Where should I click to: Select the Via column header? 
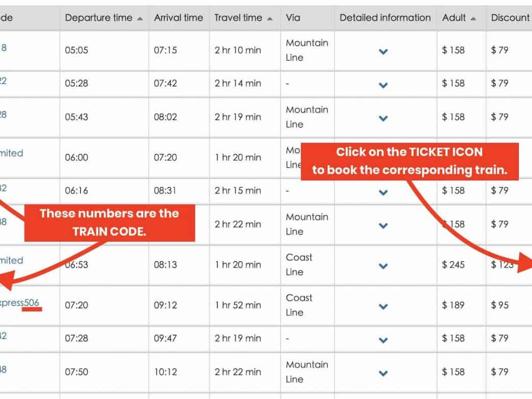click(x=293, y=18)
